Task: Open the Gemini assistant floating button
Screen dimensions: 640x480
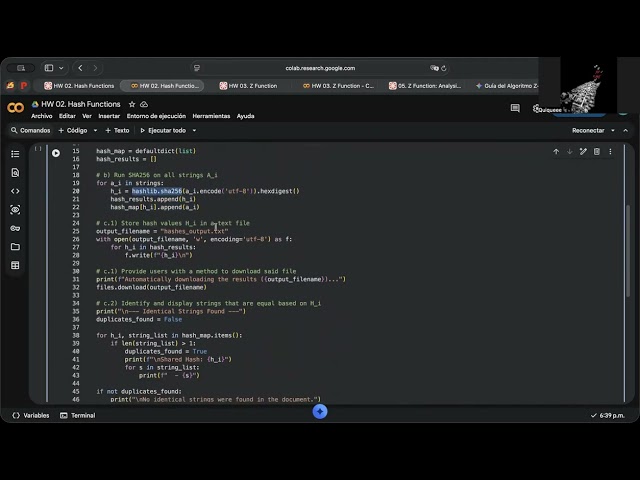Action: pos(320,411)
